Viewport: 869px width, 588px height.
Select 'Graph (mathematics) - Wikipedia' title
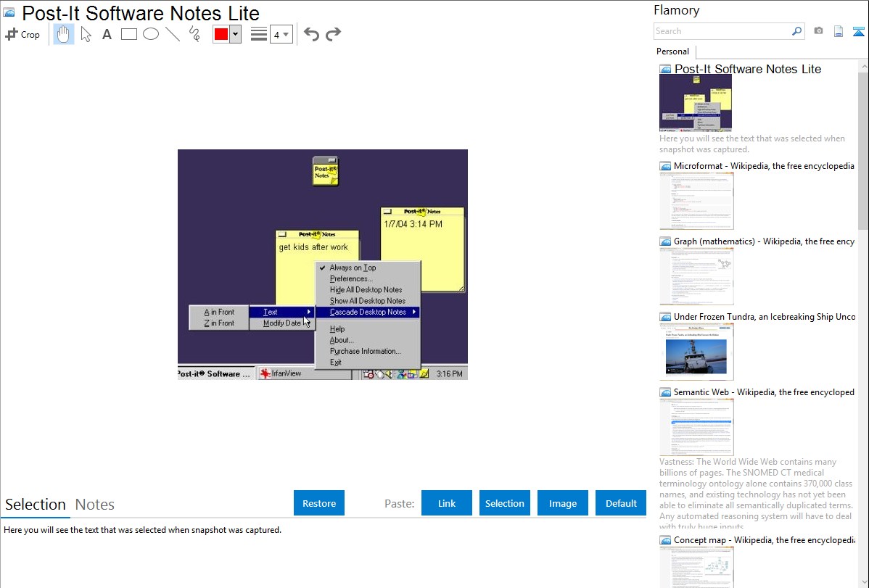(764, 241)
